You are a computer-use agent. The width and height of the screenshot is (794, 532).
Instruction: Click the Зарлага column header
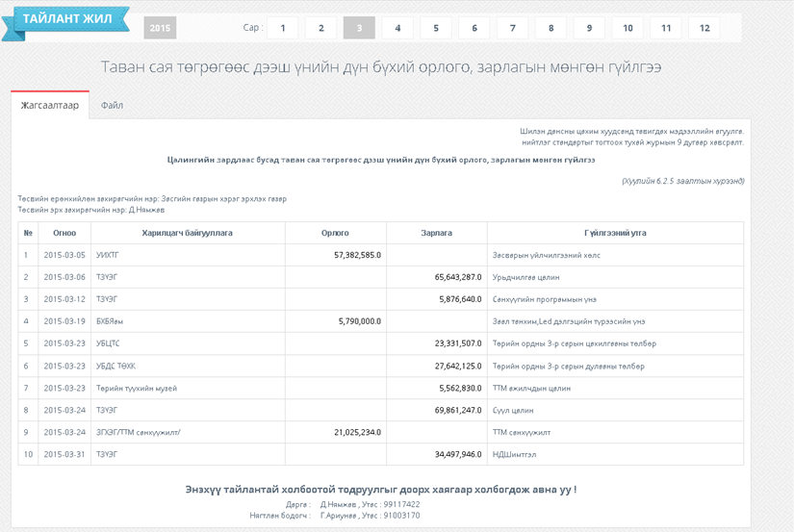[437, 233]
